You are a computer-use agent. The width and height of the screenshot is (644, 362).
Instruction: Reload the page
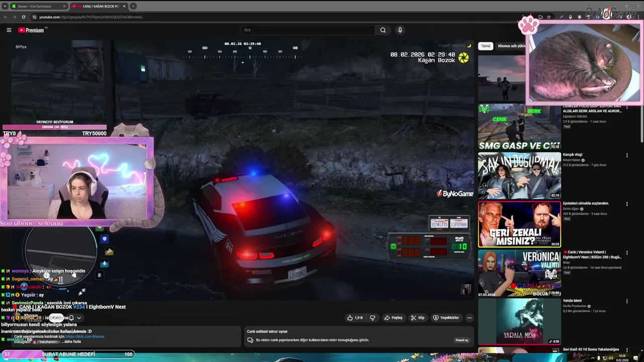[23, 17]
